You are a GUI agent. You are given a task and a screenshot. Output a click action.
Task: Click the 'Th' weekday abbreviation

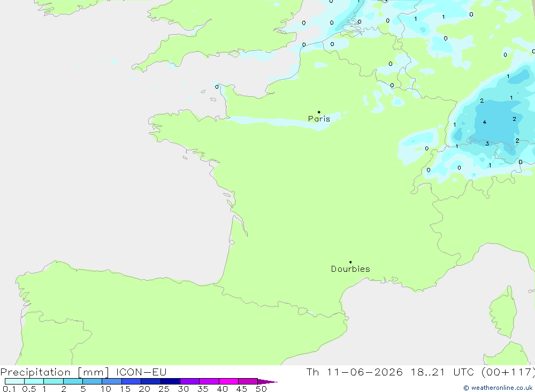click(x=312, y=372)
